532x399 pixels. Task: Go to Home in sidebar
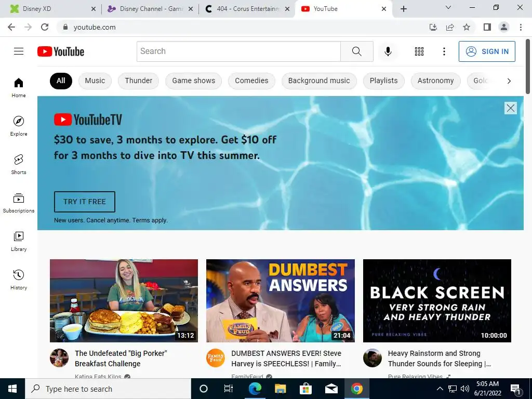click(19, 87)
